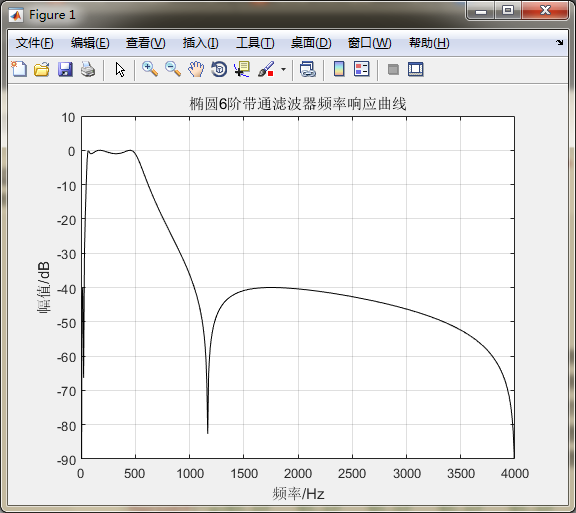The height and width of the screenshot is (513, 576).
Task: Click the x-axis tick label 4000
Action: [515, 473]
